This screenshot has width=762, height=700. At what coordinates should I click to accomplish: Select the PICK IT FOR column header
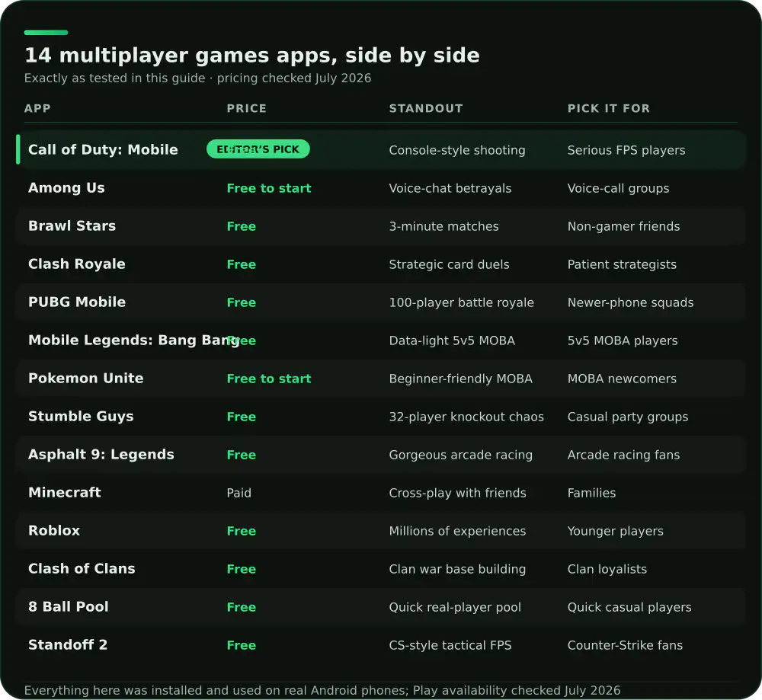608,108
